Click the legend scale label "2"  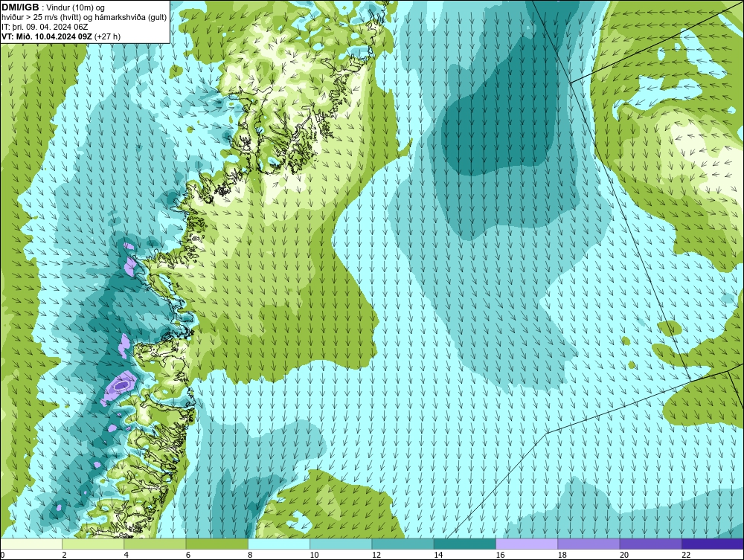[64, 556]
